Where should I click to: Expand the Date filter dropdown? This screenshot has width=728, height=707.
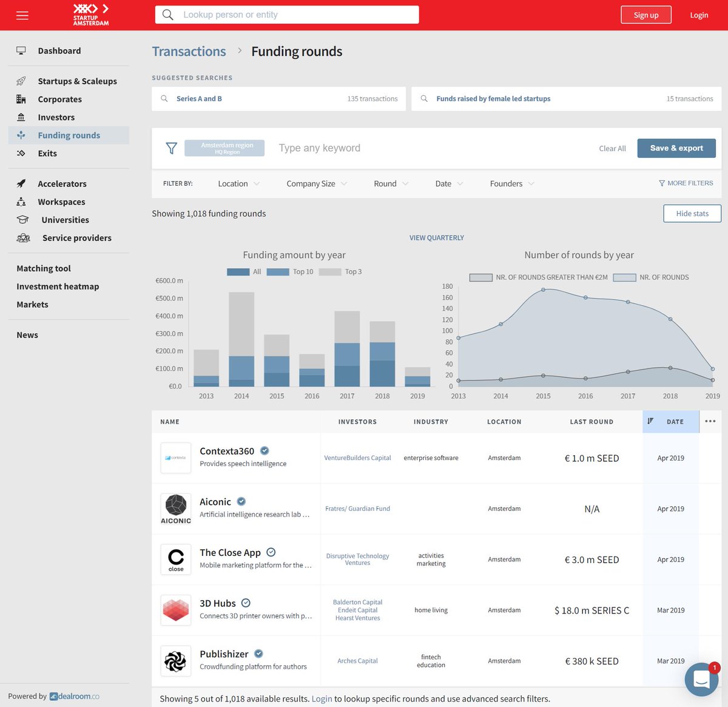coord(449,183)
